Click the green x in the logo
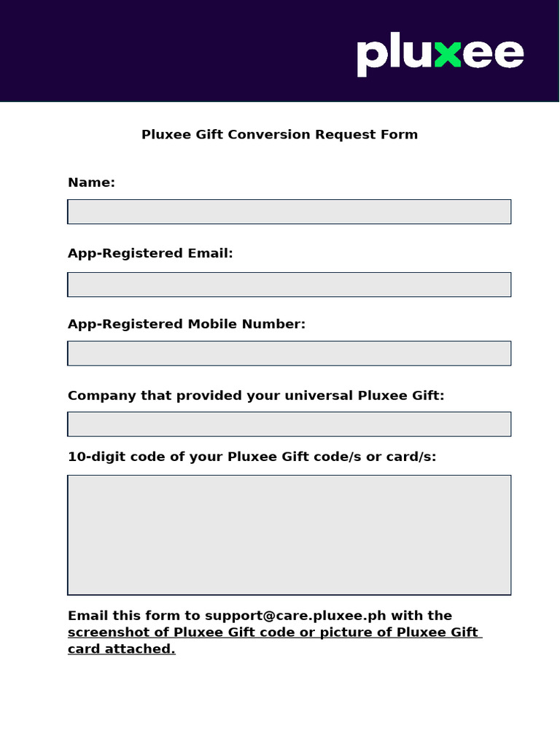560x747 pixels. click(x=448, y=55)
